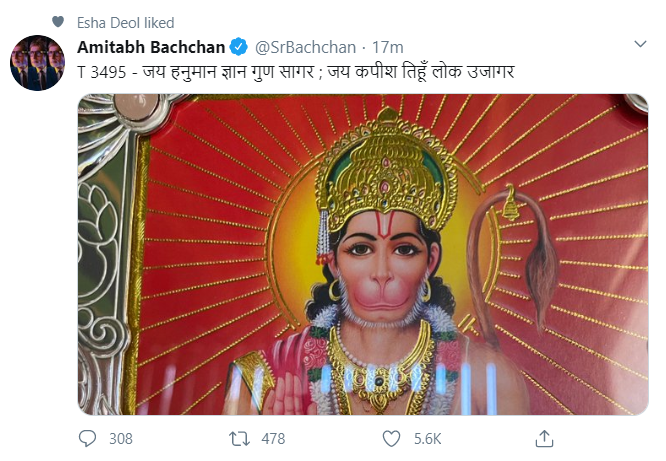This screenshot has height=461, width=666.
Task: Open Esha Deol's profile from liked notice
Action: pyautogui.click(x=109, y=20)
